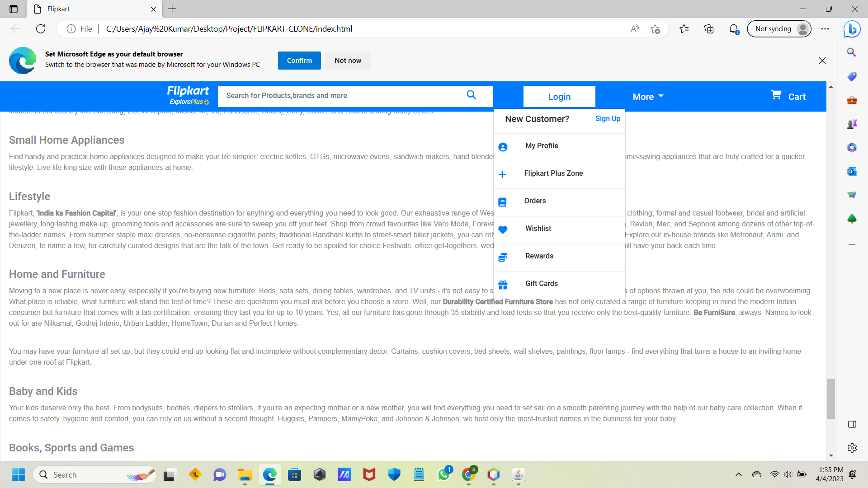Open the Collections panel icon
Viewport: 868px width, 488px height.
[708, 28]
